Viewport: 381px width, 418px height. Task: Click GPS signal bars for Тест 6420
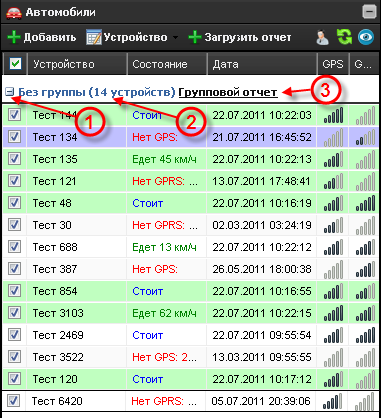pos(332,402)
